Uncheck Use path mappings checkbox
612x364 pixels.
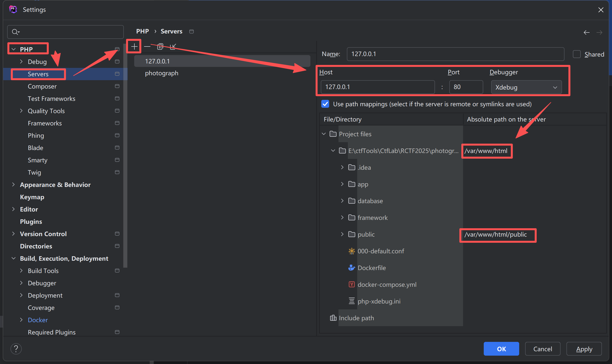coord(325,104)
